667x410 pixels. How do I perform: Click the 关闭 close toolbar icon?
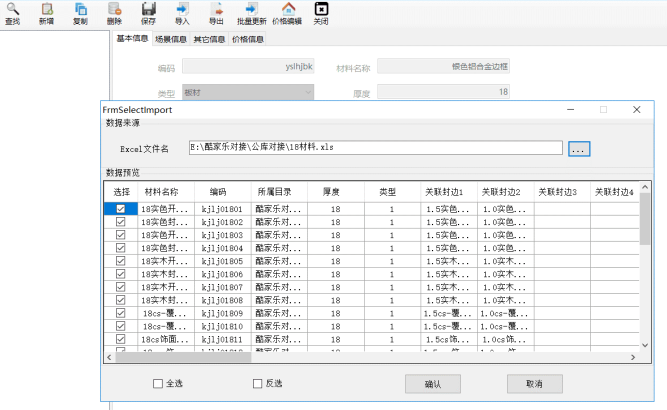click(321, 14)
